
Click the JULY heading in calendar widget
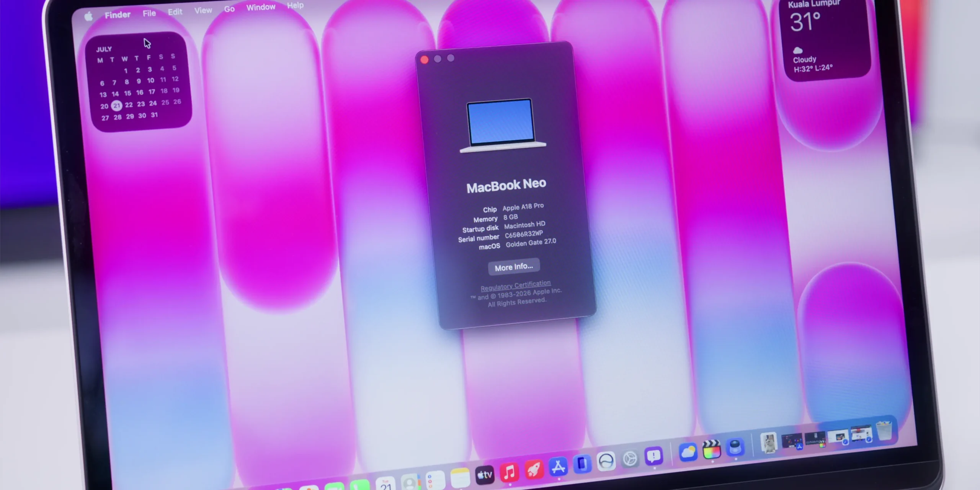click(104, 49)
